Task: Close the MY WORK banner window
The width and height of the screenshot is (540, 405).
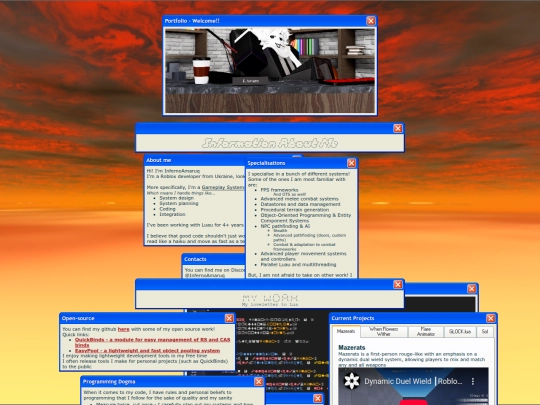Action: point(398,284)
